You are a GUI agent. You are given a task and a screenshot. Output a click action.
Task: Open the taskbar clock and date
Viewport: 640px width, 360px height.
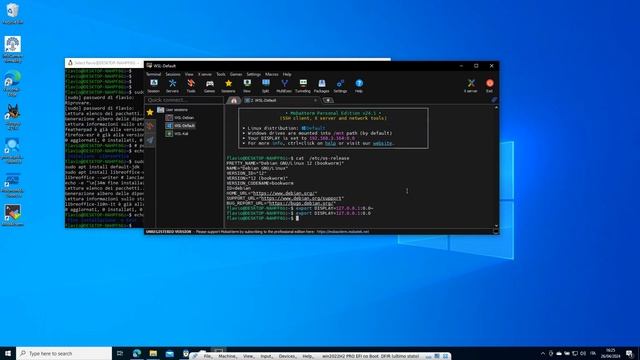pyautogui.click(x=611, y=353)
